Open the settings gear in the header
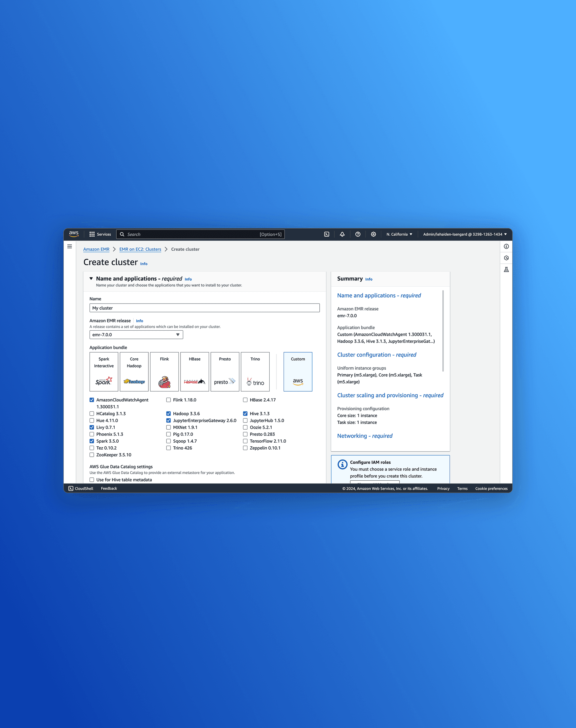The height and width of the screenshot is (728, 576). click(x=373, y=234)
